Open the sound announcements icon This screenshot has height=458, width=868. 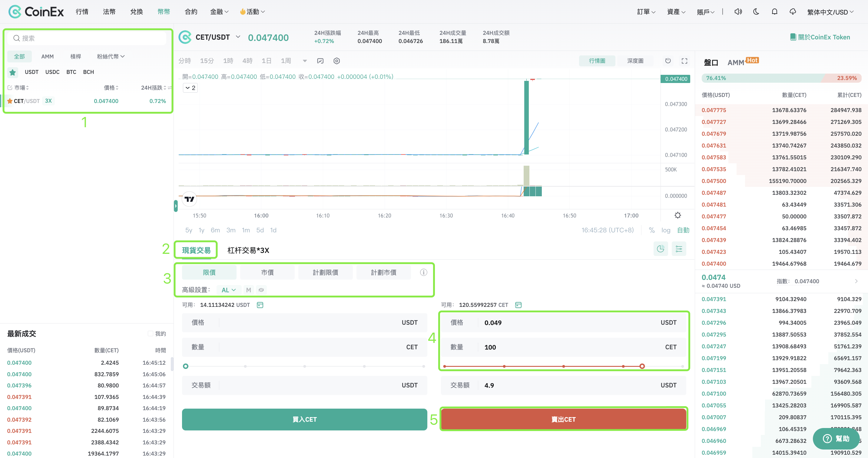738,12
